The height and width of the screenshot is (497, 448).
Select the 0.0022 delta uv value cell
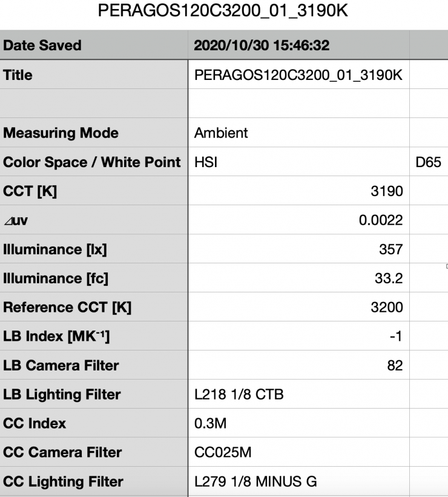pyautogui.click(x=298, y=220)
